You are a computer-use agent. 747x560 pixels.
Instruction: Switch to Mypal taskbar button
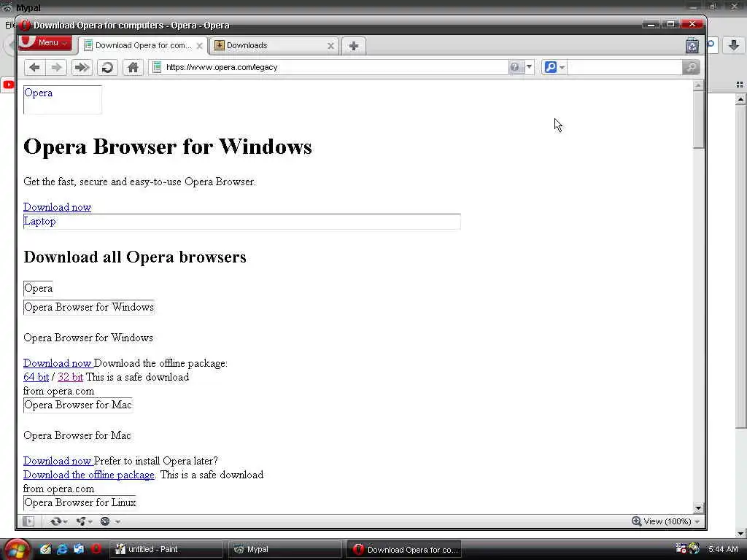[x=285, y=549]
